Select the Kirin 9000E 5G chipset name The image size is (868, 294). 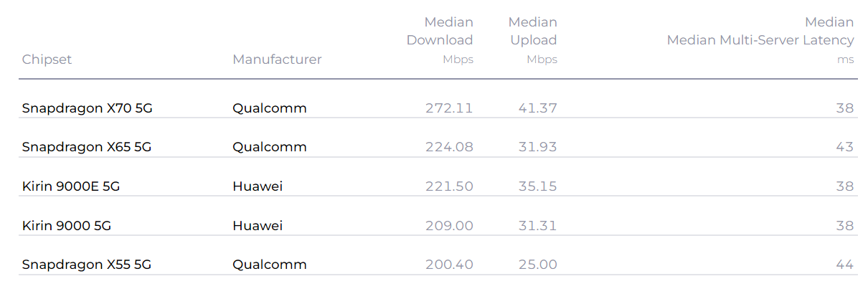71,186
